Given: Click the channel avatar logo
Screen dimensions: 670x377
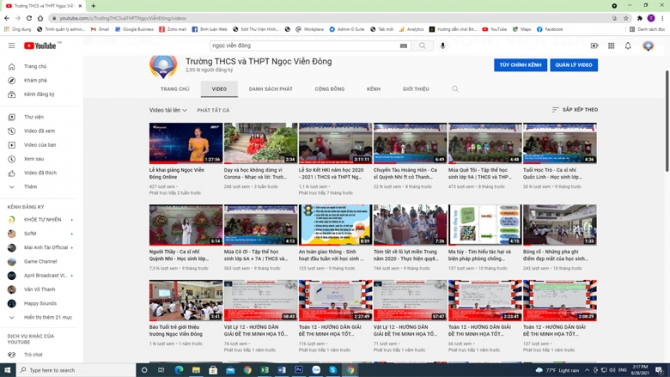Looking at the screenshot, I should pos(163,66).
